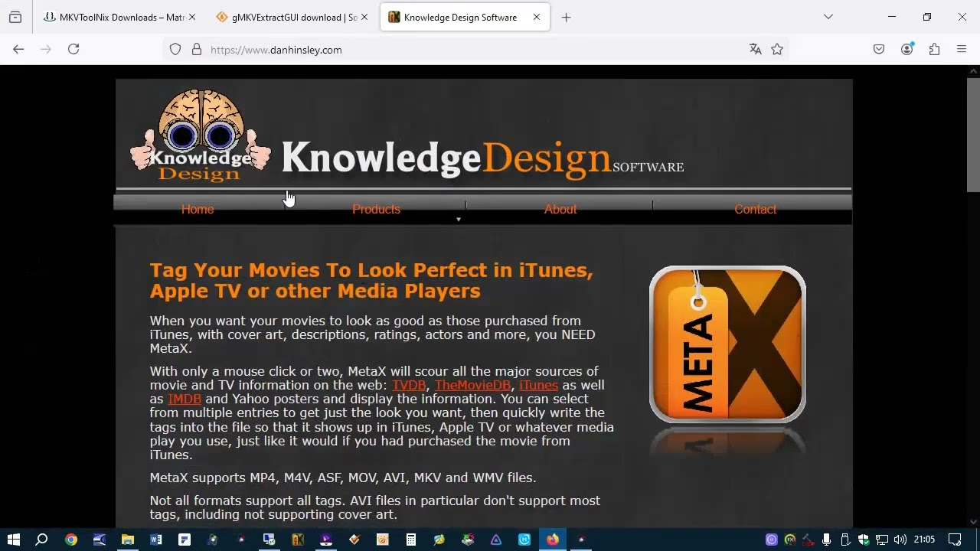Viewport: 980px width, 551px height.
Task: Follow the TheMovieDB link
Action: 472,385
